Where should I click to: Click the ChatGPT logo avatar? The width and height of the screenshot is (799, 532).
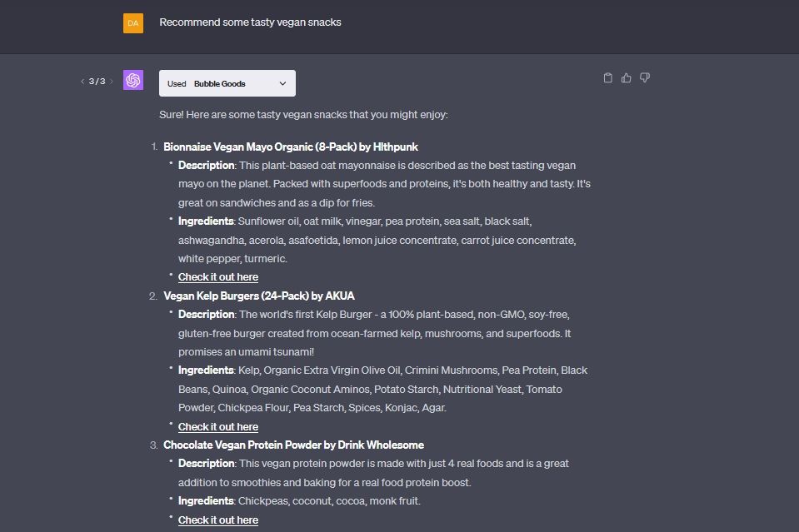(x=133, y=81)
